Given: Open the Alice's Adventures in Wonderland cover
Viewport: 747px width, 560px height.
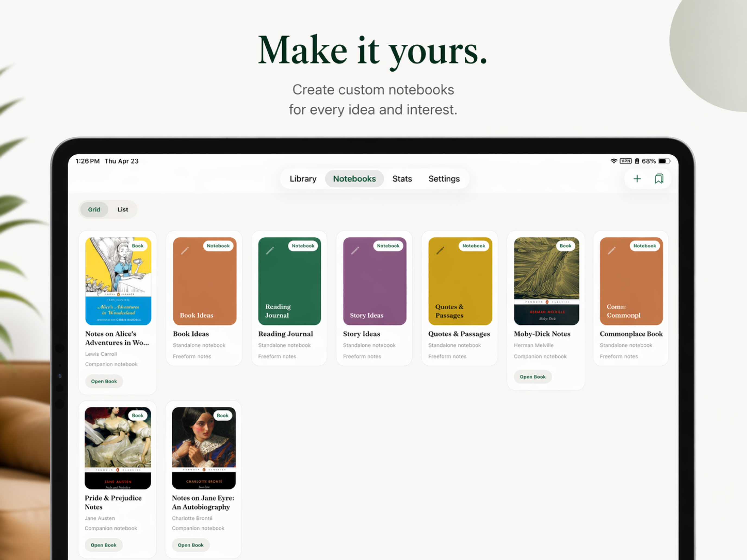Looking at the screenshot, I should click(x=118, y=281).
